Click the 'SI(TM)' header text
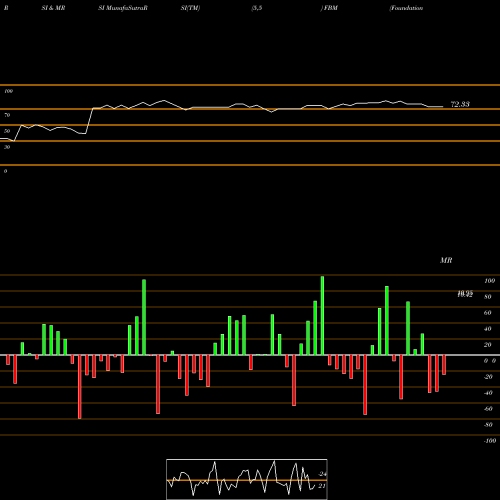The image size is (500, 500). click(190, 8)
